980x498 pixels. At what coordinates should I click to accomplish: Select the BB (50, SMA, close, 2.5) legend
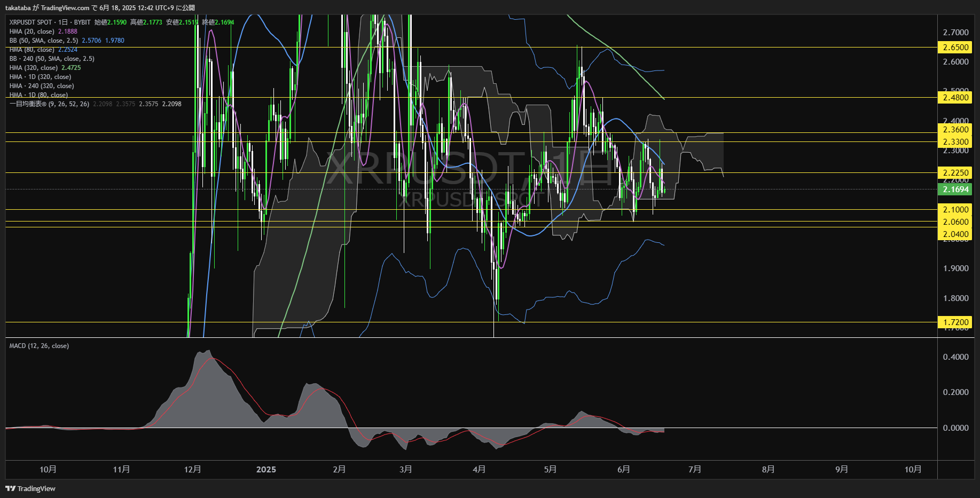44,41
